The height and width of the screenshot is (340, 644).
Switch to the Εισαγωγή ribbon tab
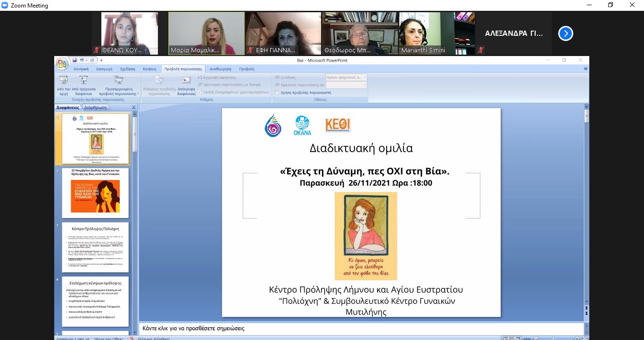tap(104, 69)
